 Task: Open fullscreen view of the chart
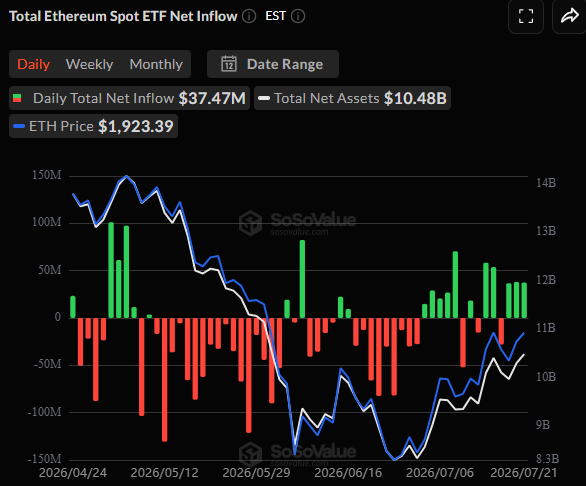[526, 16]
